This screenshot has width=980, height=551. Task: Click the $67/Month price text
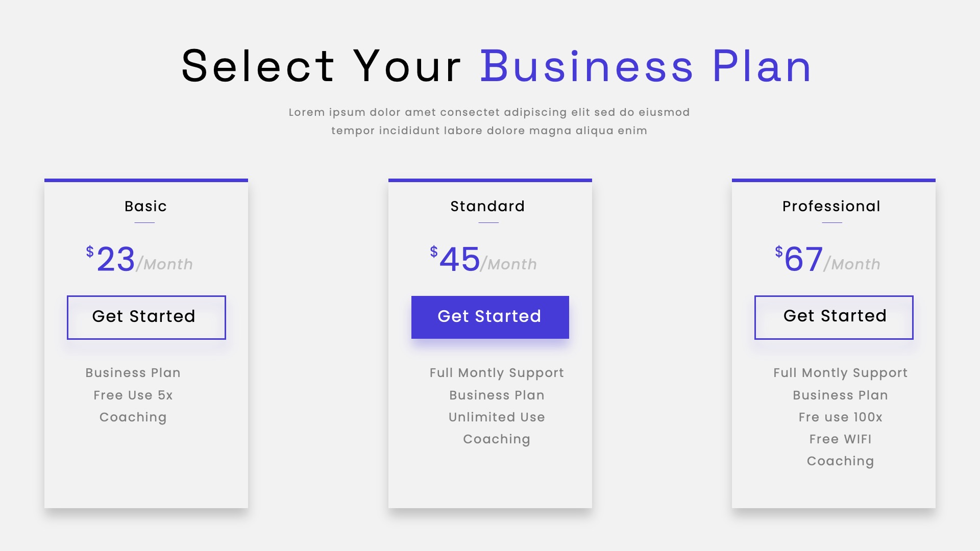pos(827,261)
